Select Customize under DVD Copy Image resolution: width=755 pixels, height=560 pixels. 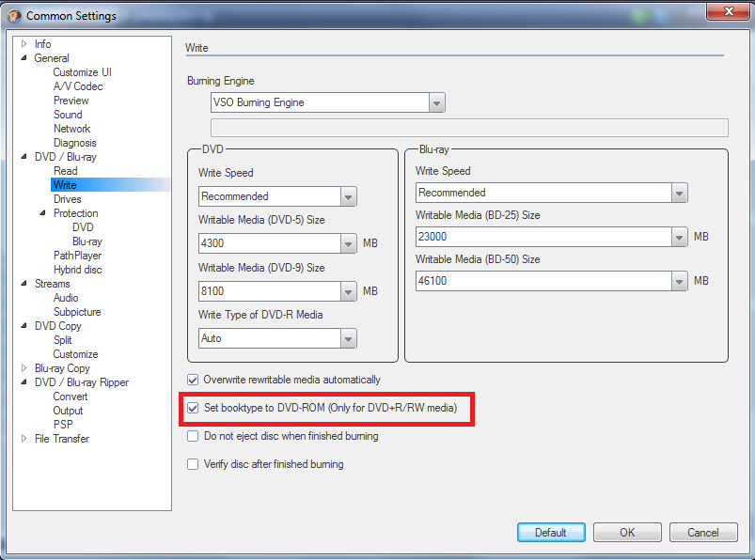[75, 354]
